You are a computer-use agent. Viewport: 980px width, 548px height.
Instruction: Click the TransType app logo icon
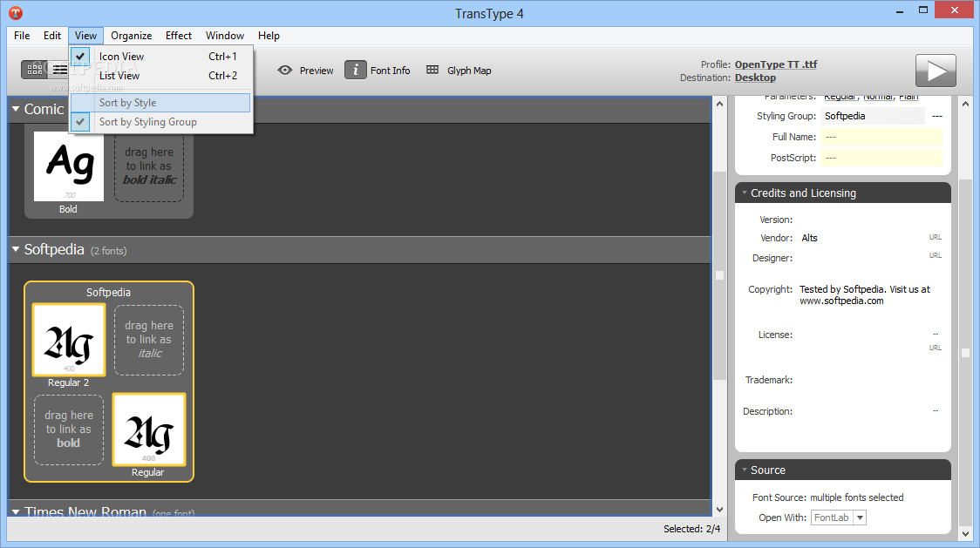tap(16, 13)
